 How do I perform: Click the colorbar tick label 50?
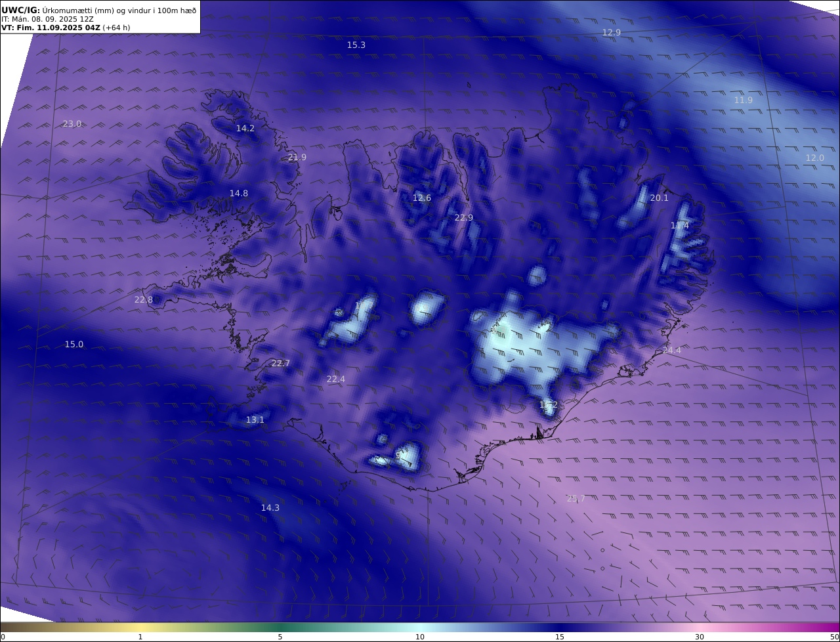tap(835, 636)
